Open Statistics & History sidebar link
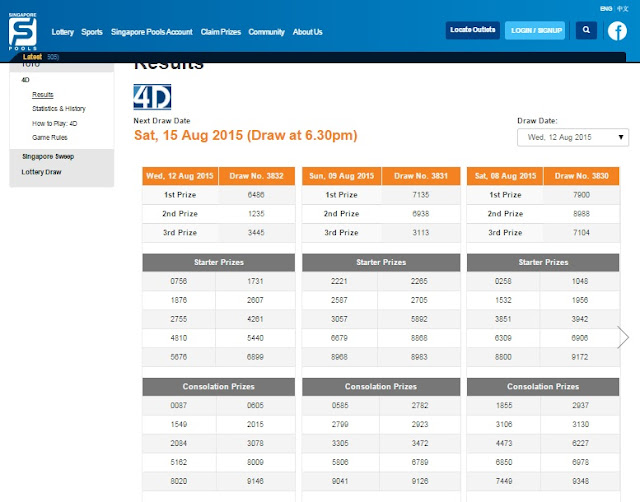640x502 pixels. coord(59,109)
